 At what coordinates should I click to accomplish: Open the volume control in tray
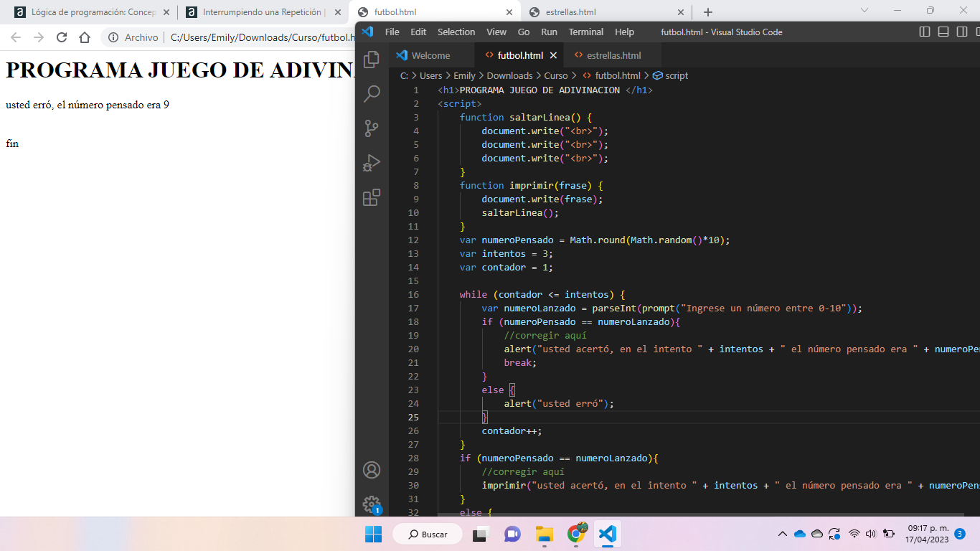(x=871, y=534)
